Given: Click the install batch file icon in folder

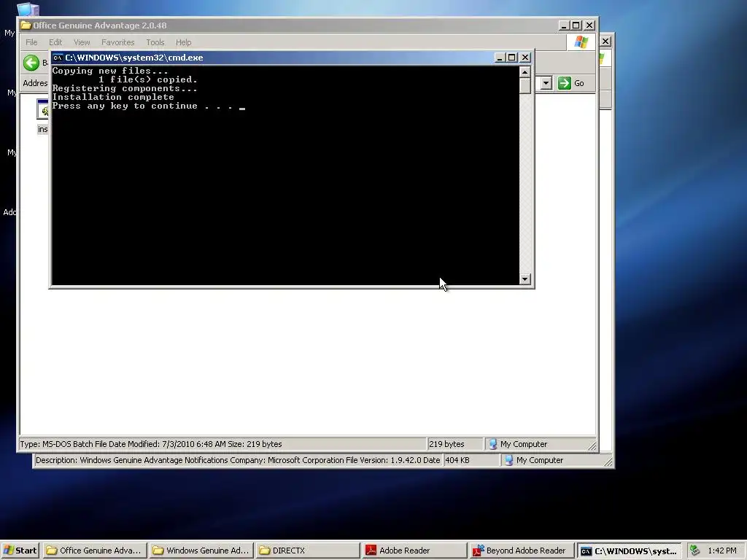Looking at the screenshot, I should click(43, 109).
